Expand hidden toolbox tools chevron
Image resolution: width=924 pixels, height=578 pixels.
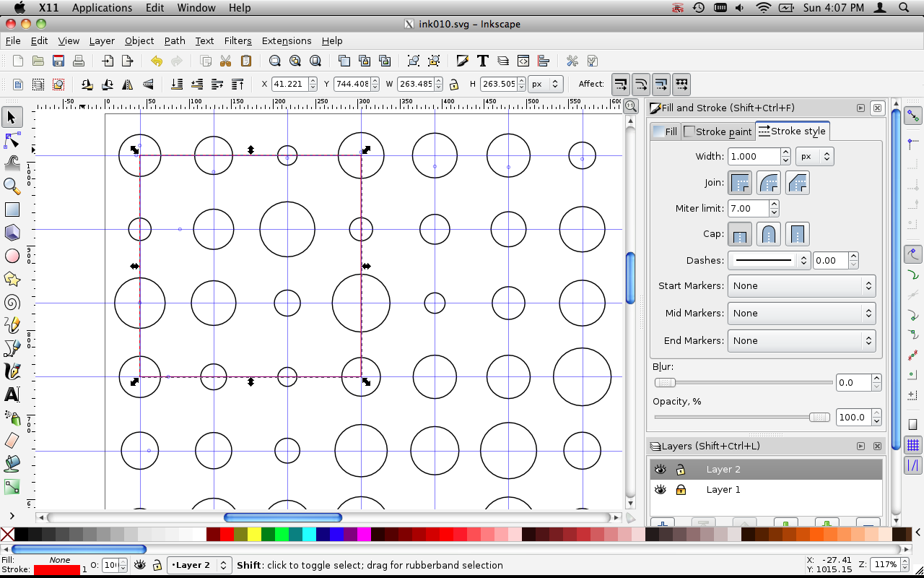[x=12, y=516]
